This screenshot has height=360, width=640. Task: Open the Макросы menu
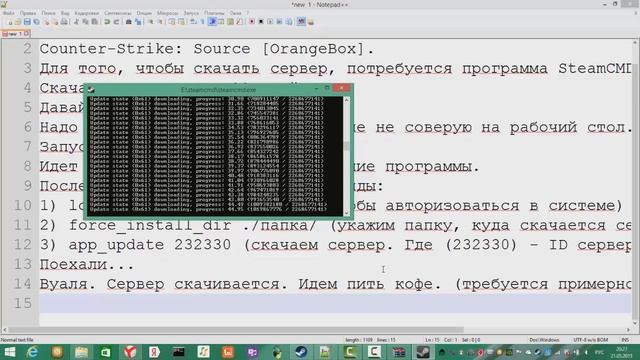167,13
